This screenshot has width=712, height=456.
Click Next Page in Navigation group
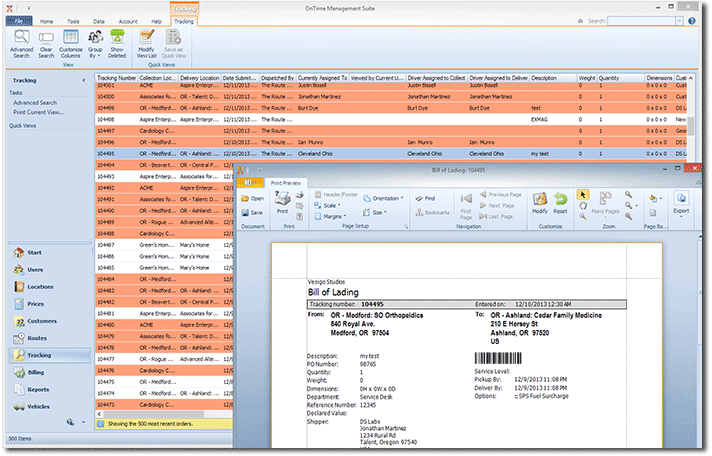[x=497, y=206]
